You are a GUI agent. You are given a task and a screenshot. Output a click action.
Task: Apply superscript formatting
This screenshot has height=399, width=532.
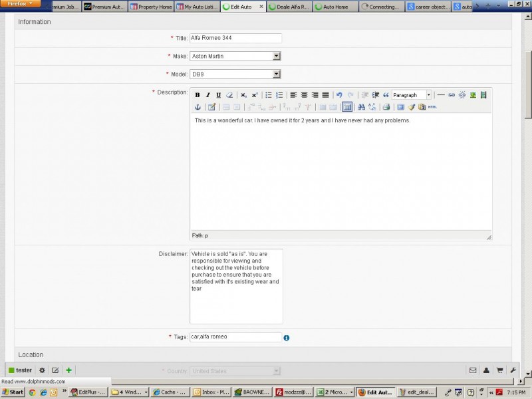click(x=255, y=95)
